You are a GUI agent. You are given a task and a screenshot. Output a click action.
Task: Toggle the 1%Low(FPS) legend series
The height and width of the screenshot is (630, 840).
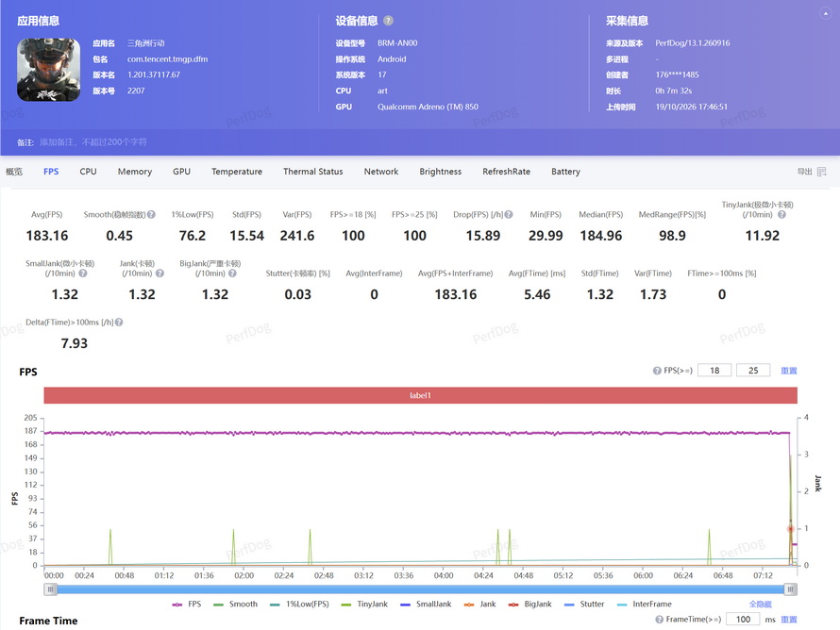(x=299, y=605)
